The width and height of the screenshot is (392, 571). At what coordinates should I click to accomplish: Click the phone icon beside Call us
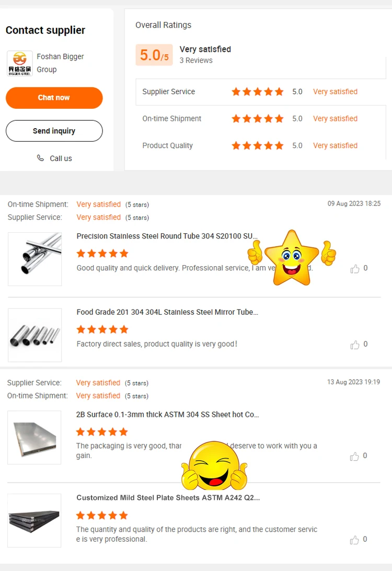click(x=40, y=158)
